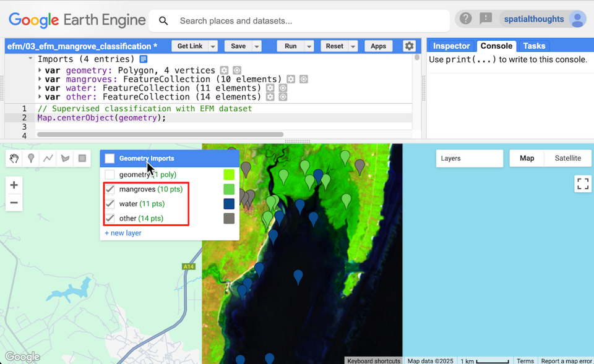Enable the geometry layer checkbox

(x=110, y=175)
